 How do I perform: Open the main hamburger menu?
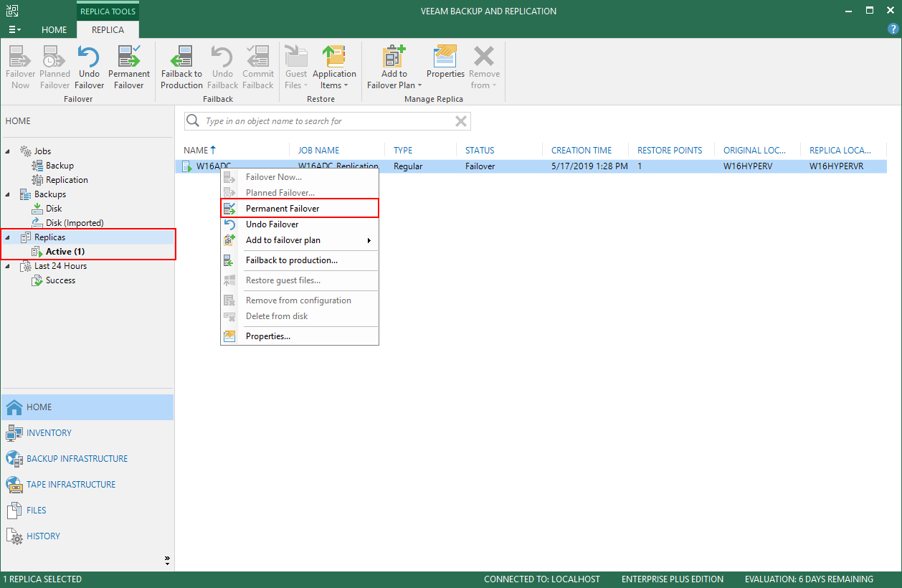coord(14,30)
